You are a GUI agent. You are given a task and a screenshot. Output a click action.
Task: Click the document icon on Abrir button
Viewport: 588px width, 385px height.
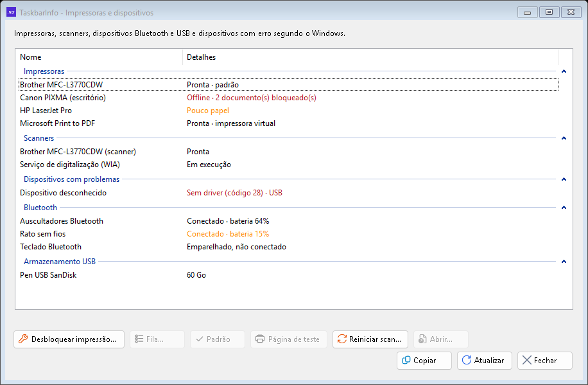422,339
